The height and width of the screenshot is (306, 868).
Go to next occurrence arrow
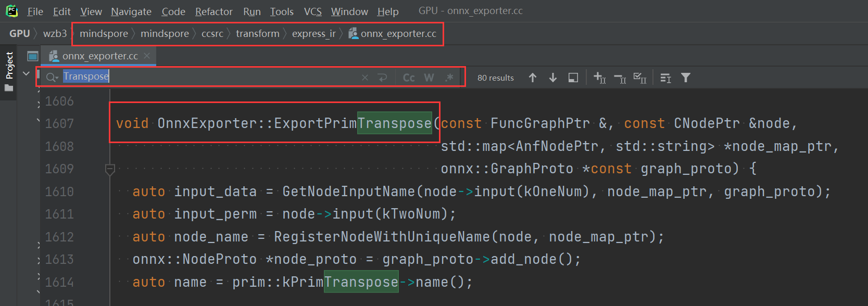coord(553,78)
